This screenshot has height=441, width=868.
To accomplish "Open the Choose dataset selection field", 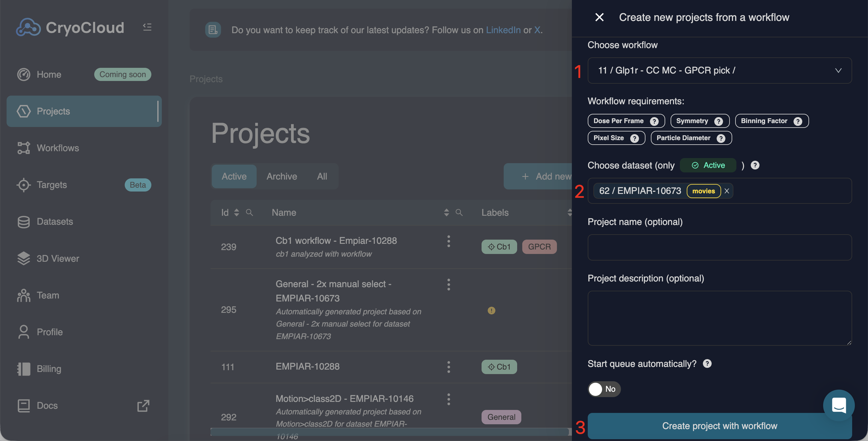I will (792, 191).
